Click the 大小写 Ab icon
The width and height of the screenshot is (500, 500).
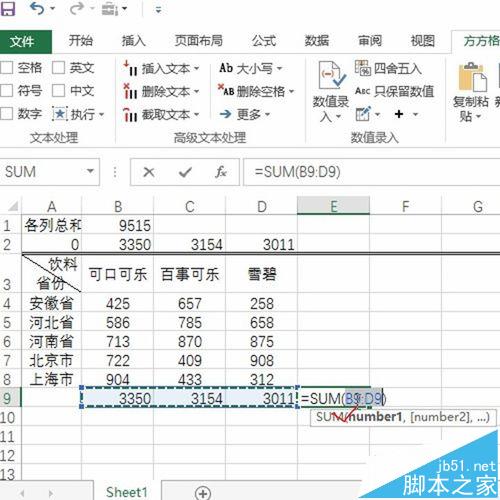tap(226, 68)
